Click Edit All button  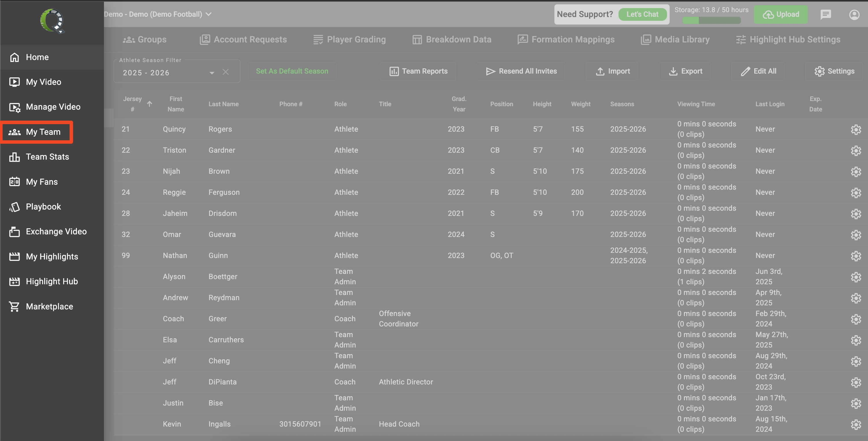tap(758, 71)
